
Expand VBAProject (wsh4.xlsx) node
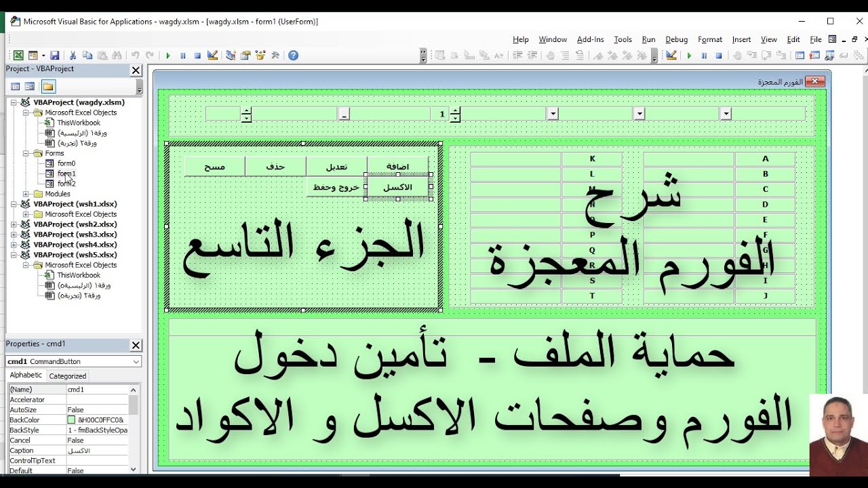[15, 245]
